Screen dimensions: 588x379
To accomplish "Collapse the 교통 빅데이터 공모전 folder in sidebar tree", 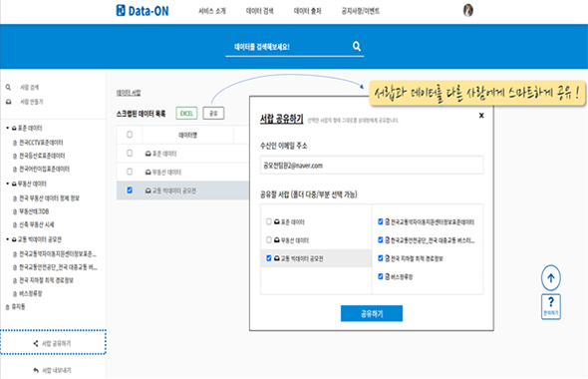I will 8,239.
